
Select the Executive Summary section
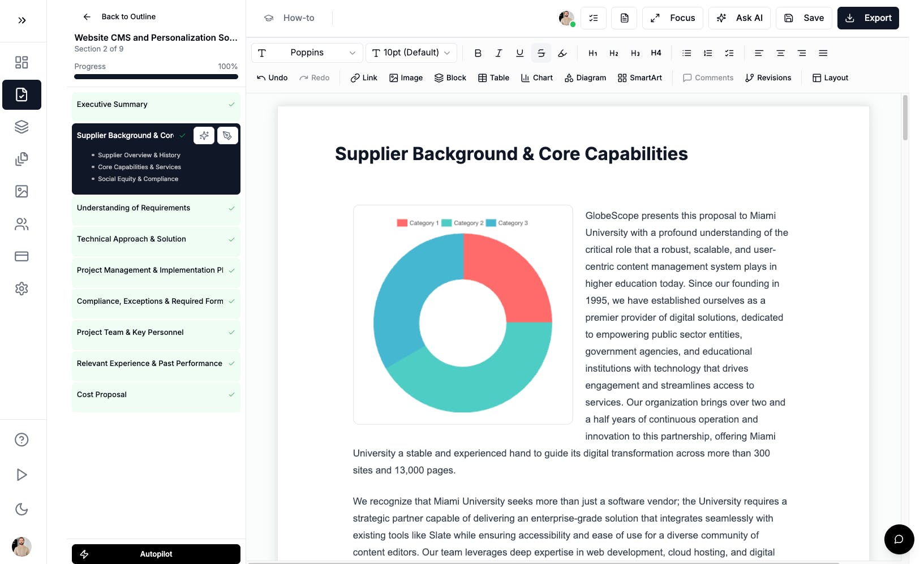156,105
